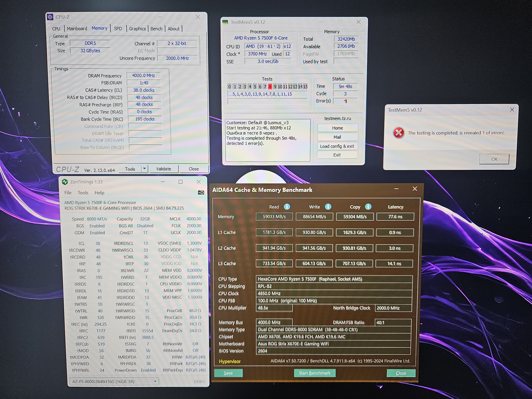Open the File menu in ZenTimings
The height and width of the screenshot is (399, 532).
coord(68,193)
